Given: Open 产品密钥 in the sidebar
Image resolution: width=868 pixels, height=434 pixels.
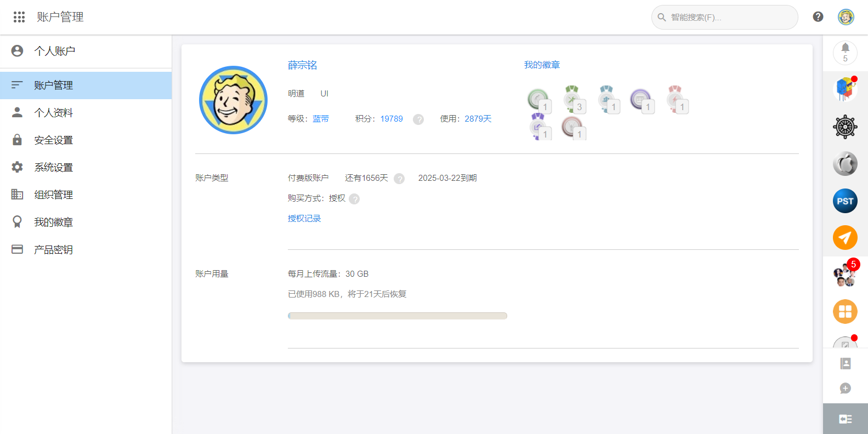Looking at the screenshot, I should 86,250.
